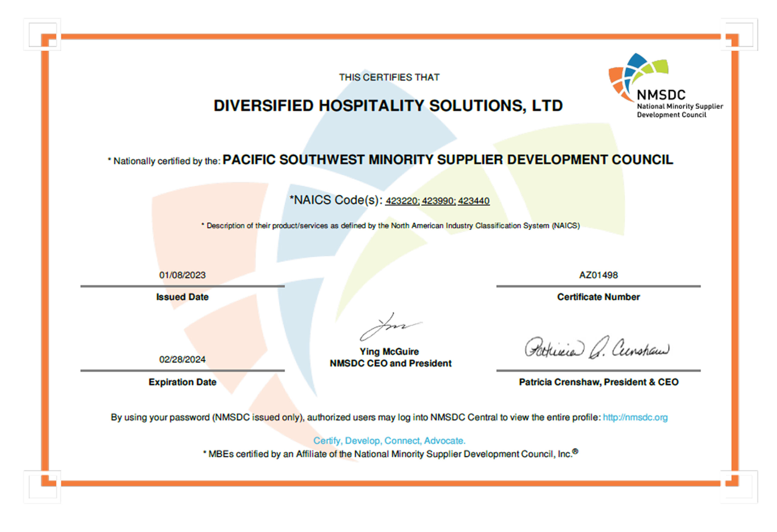Viewport: 777px width, 532px height.
Task: Click the issued date 01/08/2023
Action: [x=182, y=275]
